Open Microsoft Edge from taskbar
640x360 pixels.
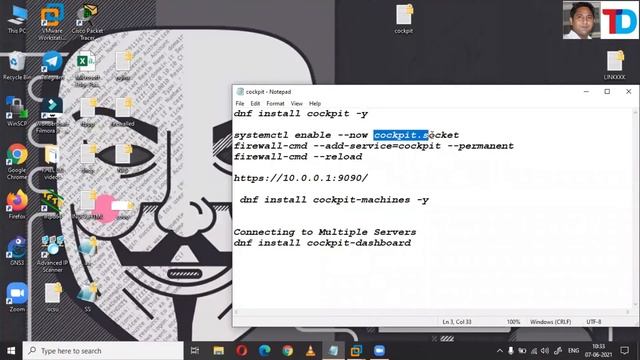(x=264, y=351)
